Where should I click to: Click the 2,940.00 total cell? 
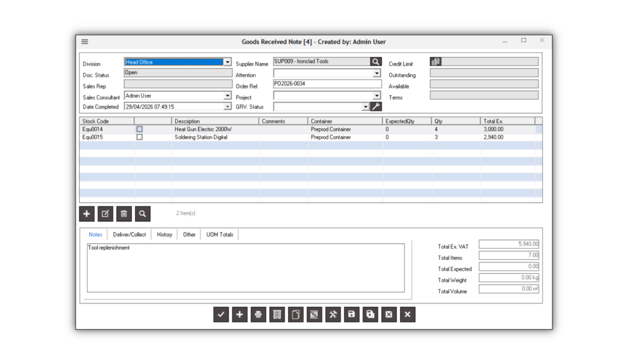508,137
